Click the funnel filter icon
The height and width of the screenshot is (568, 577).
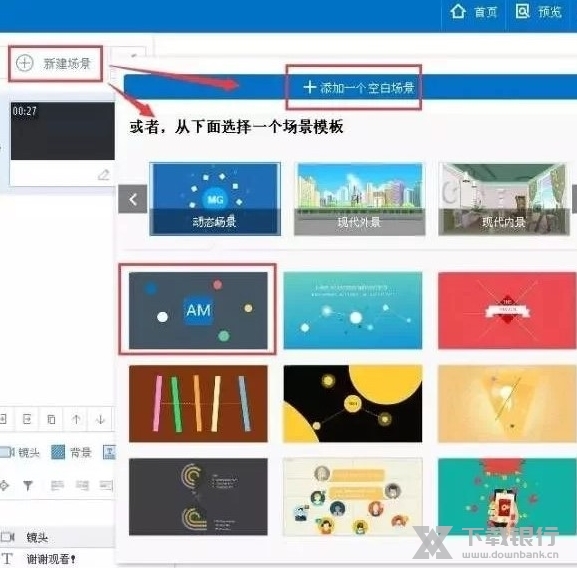[x=28, y=486]
